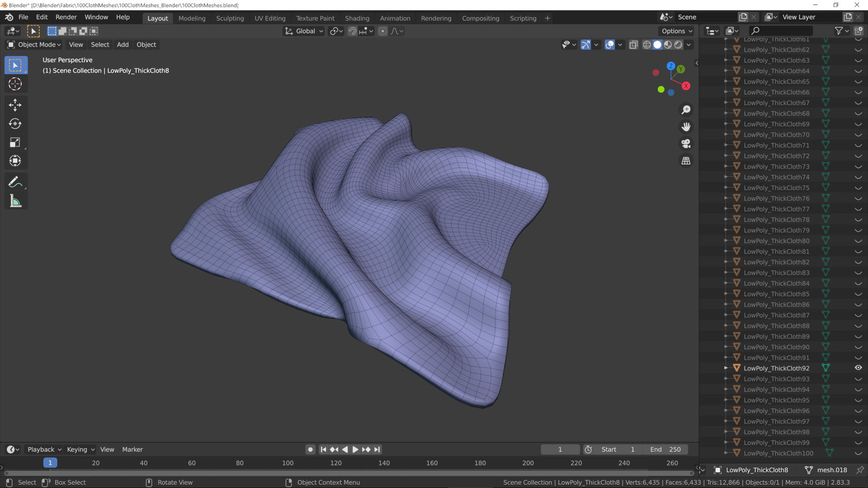Viewport: 868px width, 488px height.
Task: Hide LowPoly_ThickCloth92 using its eye icon
Action: [x=858, y=368]
